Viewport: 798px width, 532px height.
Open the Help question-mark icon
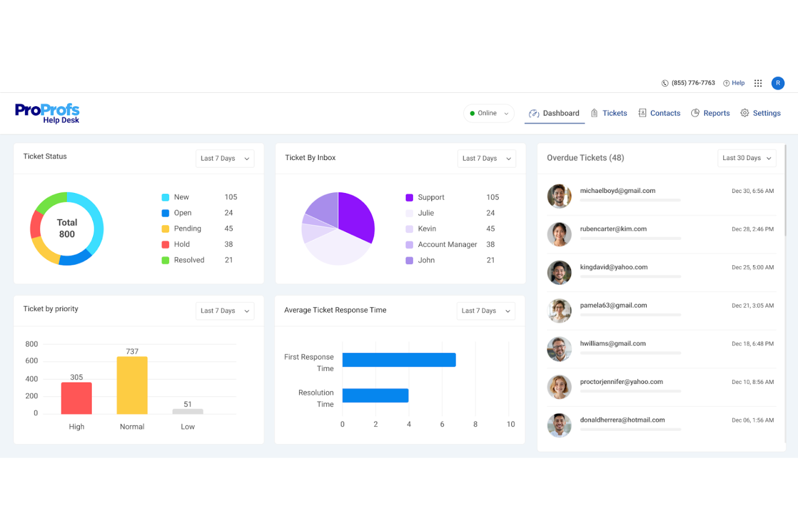pos(727,82)
